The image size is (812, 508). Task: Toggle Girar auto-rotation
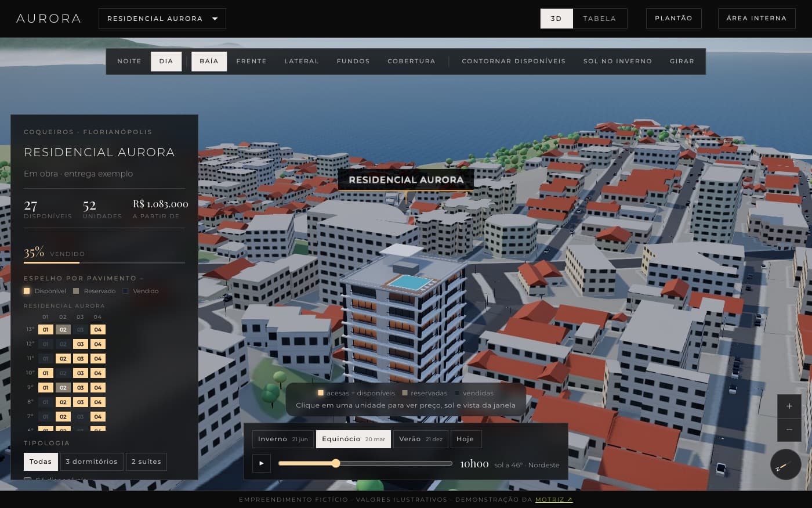pos(682,61)
